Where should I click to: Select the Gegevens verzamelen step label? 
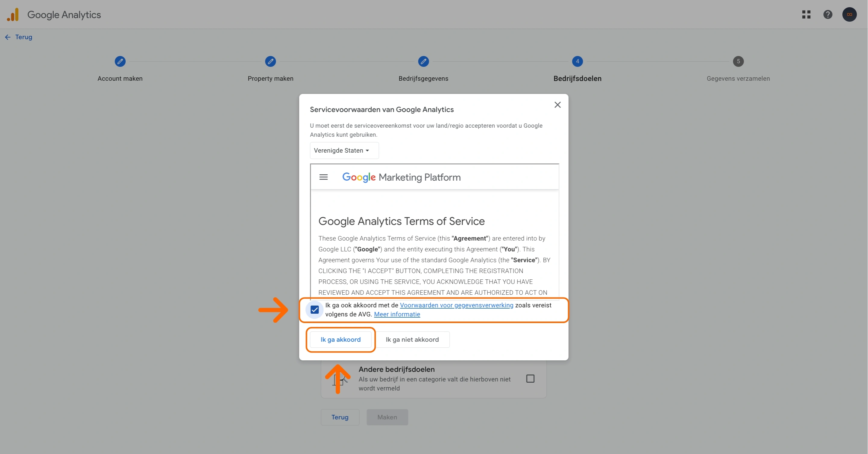(x=738, y=78)
